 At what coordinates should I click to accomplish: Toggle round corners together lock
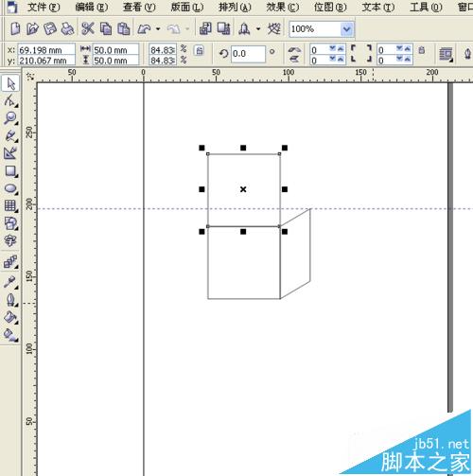coord(422,50)
